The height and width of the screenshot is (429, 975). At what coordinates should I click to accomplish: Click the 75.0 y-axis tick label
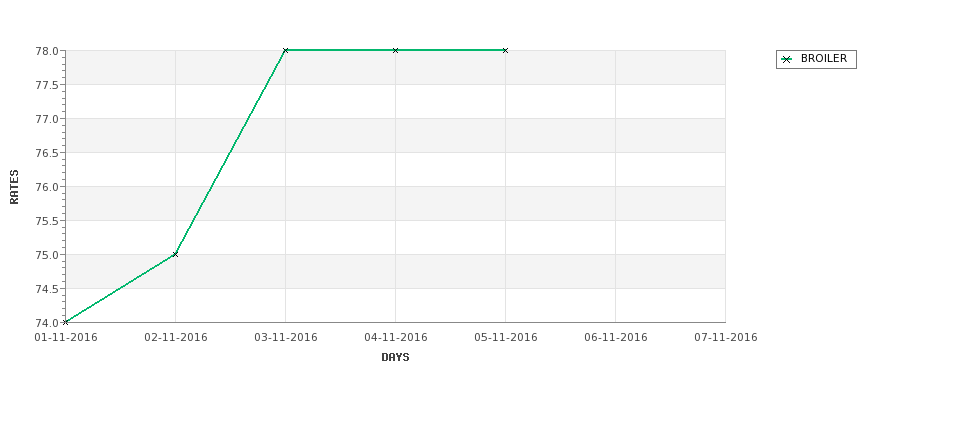point(47,255)
